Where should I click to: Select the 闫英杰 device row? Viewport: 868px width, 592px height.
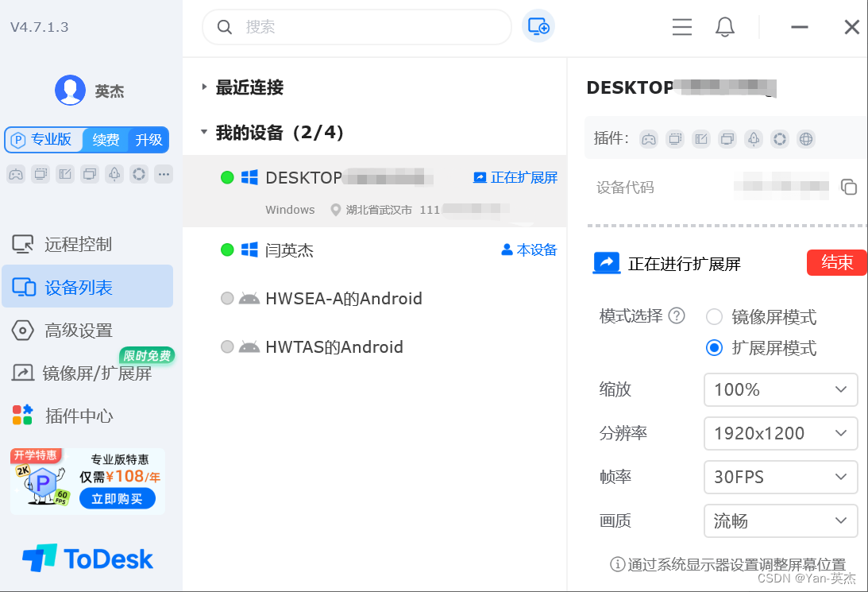click(375, 250)
